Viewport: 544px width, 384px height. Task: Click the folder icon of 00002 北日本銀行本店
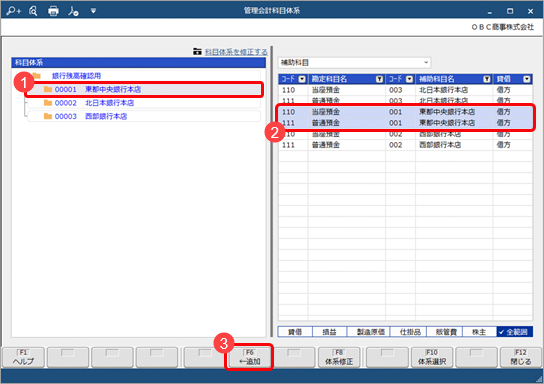click(x=48, y=103)
